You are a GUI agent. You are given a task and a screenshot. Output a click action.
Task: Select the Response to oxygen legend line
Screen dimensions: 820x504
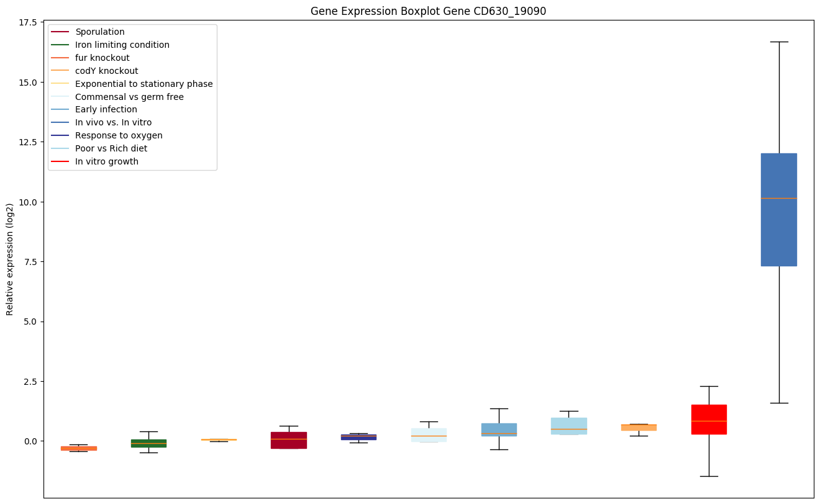click(x=60, y=135)
